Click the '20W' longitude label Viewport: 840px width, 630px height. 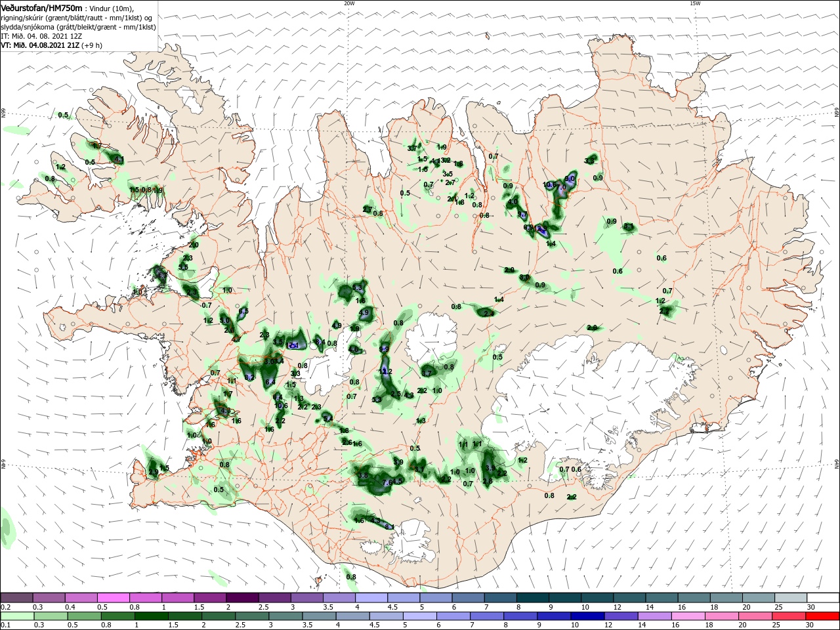349,3
